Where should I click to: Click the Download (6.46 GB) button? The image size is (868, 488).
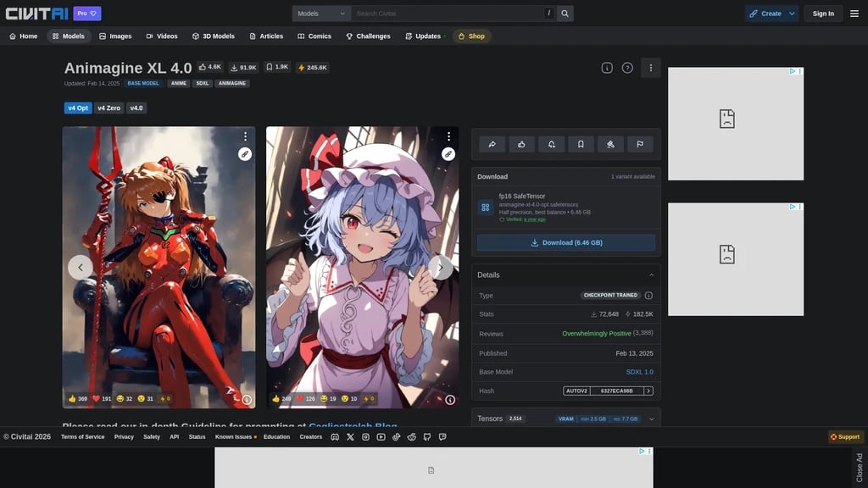point(565,242)
